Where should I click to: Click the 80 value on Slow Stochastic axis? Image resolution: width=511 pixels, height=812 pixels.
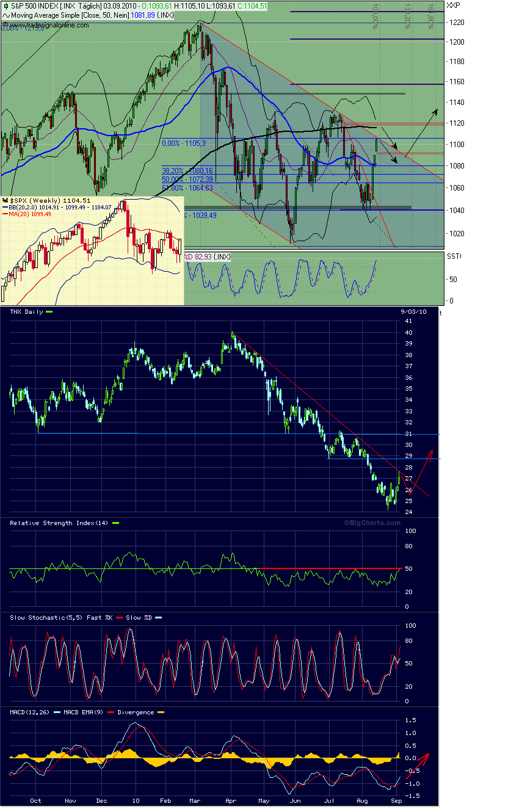(x=408, y=642)
